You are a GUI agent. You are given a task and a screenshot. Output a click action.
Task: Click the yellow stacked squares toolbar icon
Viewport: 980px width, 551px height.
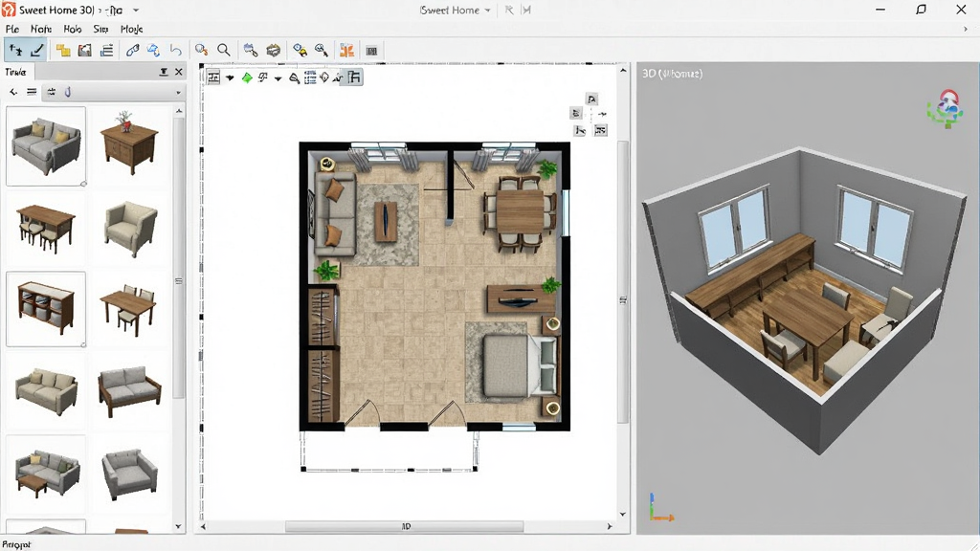coord(63,51)
